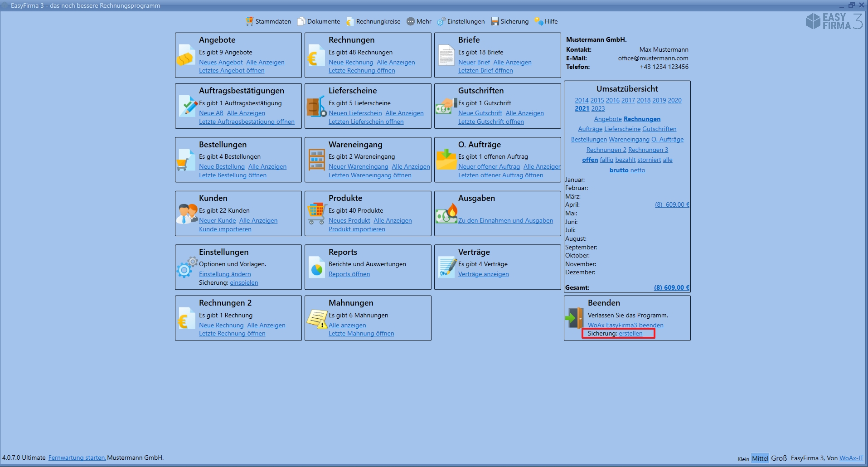Set display size to Klein
This screenshot has height=467, width=868.
(x=743, y=459)
